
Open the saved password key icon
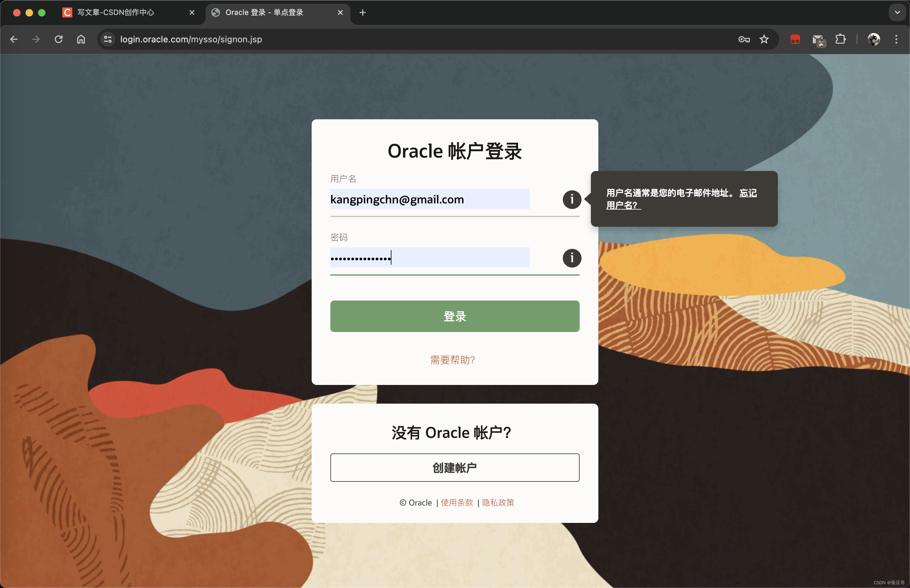pos(744,39)
